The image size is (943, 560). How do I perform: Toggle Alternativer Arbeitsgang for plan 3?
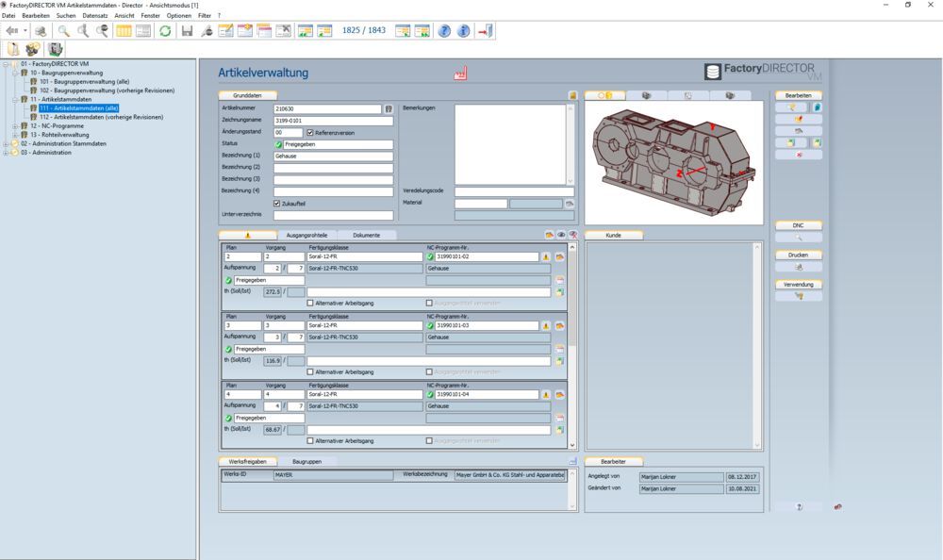coord(310,371)
